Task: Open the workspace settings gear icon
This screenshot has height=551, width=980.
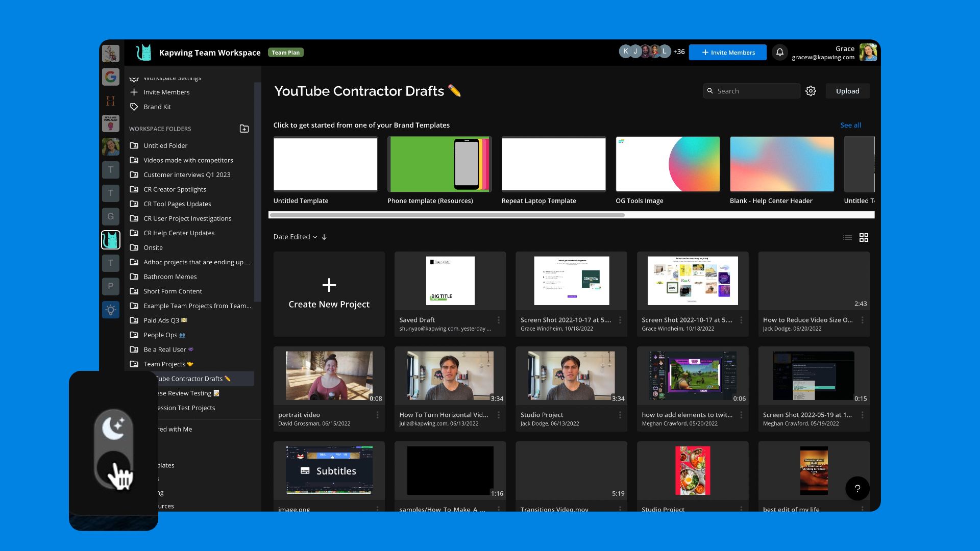Action: tap(811, 91)
